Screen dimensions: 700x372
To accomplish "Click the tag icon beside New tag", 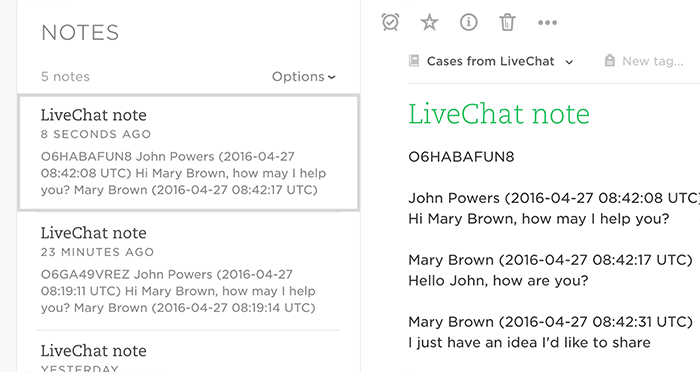I will (x=609, y=60).
